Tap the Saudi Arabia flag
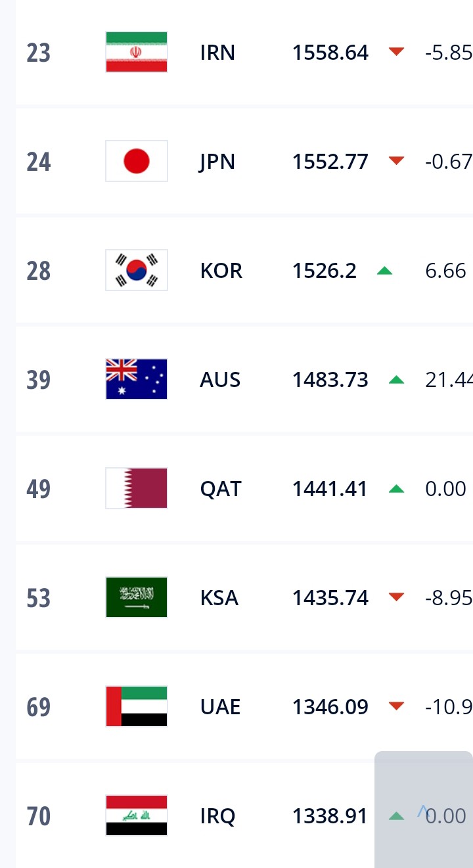 (137, 597)
